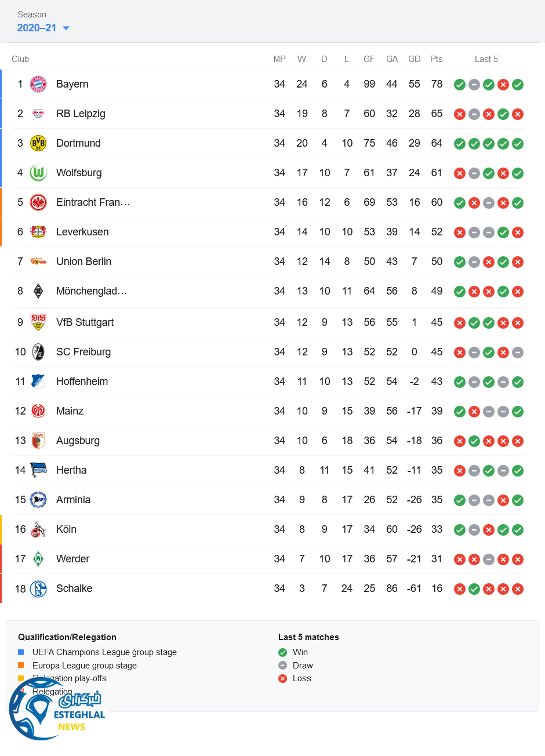Click the Schalke 04 blue crest
Image resolution: width=545 pixels, height=756 pixels.
pyautogui.click(x=38, y=588)
